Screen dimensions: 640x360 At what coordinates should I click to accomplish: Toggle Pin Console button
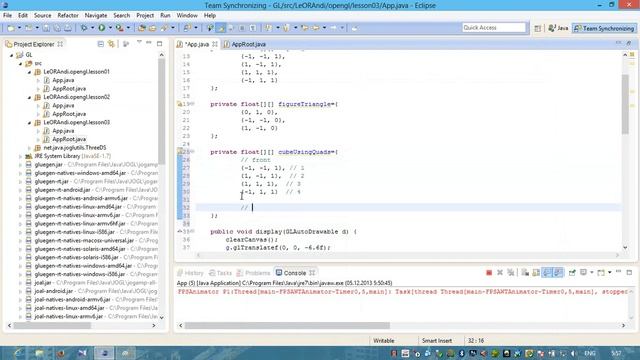pyautogui.click(x=572, y=273)
